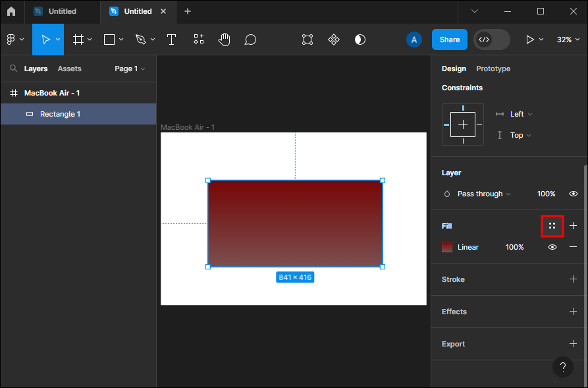Image resolution: width=588 pixels, height=388 pixels.
Task: Toggle layer visibility eye in Layer section
Action: [572, 194]
